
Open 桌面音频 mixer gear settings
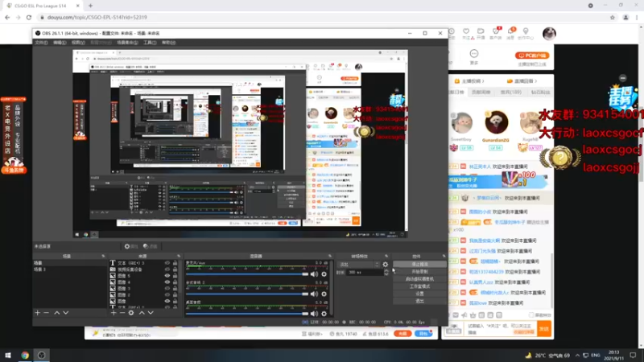(x=324, y=314)
